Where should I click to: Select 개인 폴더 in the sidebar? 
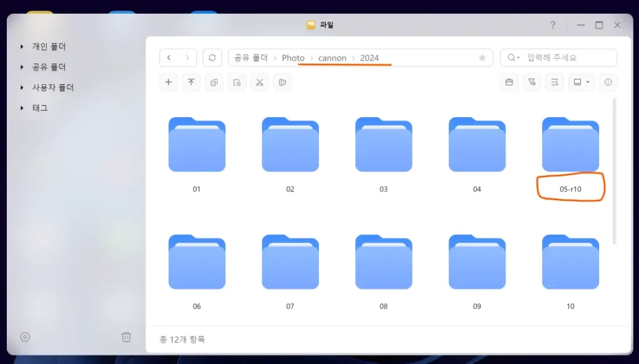click(49, 47)
